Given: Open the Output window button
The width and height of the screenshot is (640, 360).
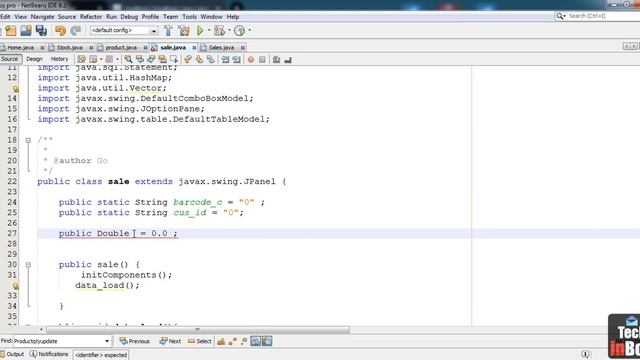Looking at the screenshot, I should click(x=12, y=354).
